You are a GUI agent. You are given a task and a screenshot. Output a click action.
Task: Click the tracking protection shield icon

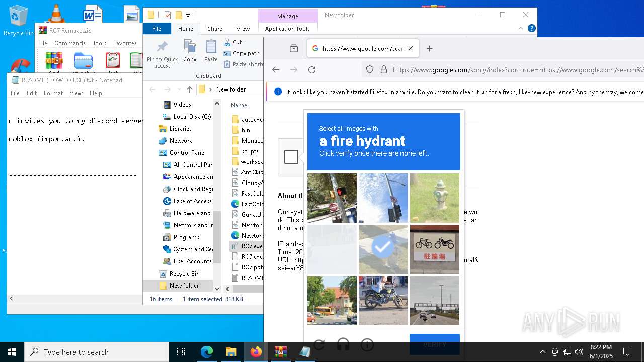pyautogui.click(x=370, y=70)
